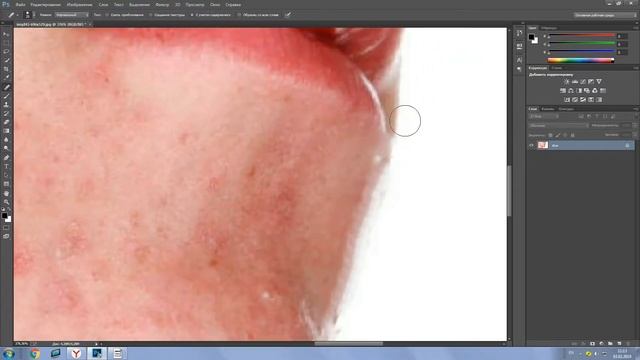The image size is (640, 360).
Task: Select the Pen tool
Action: point(6,158)
